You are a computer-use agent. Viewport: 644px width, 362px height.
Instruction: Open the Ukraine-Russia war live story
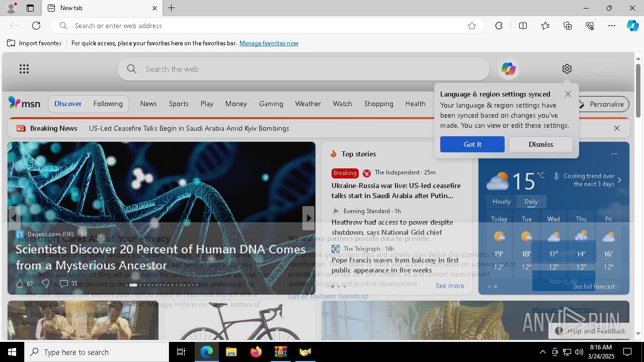coord(396,191)
